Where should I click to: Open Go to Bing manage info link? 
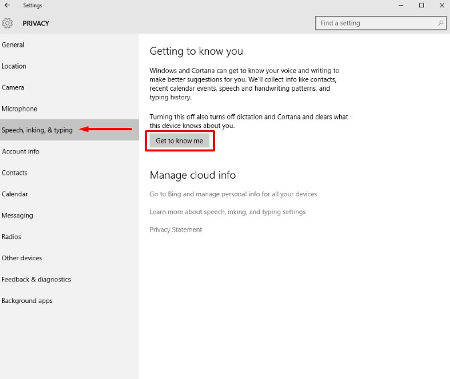[x=233, y=194]
